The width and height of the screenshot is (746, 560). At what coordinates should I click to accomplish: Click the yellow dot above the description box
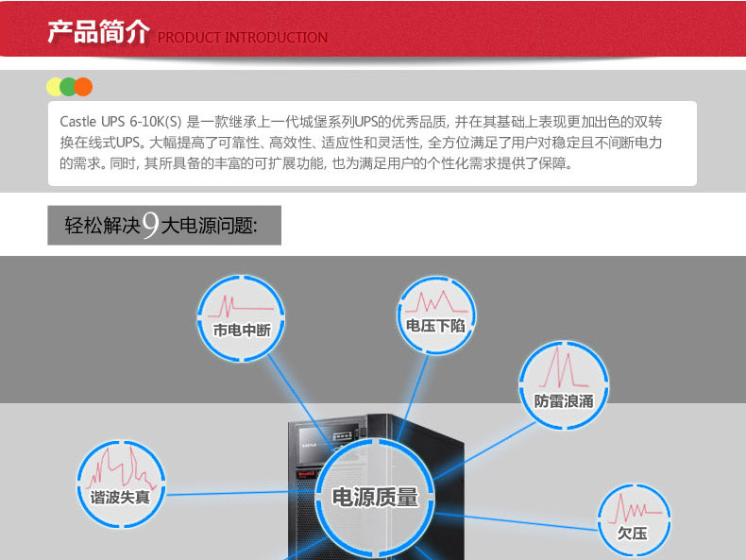pyautogui.click(x=54, y=87)
